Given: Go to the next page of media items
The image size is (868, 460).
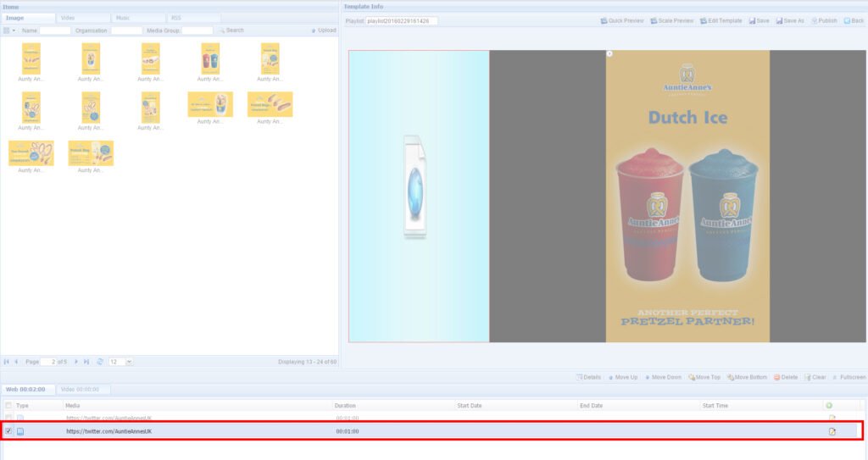Looking at the screenshot, I should [75, 362].
